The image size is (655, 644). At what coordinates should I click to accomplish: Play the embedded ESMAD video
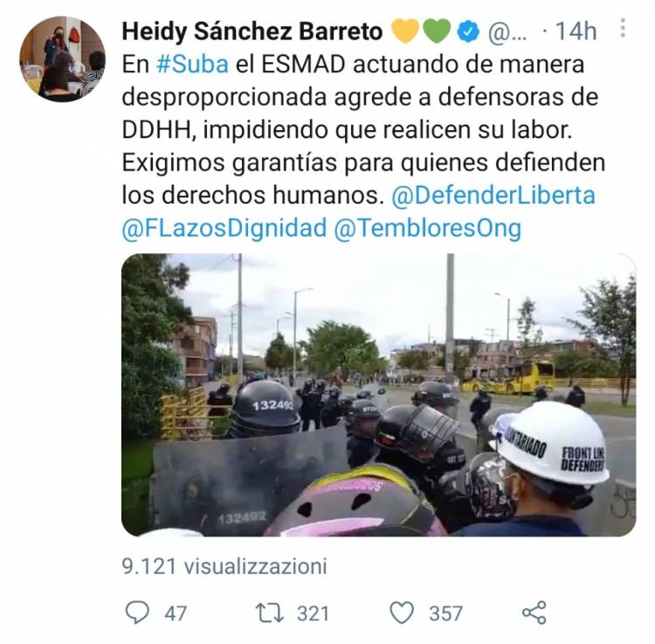[x=378, y=395]
